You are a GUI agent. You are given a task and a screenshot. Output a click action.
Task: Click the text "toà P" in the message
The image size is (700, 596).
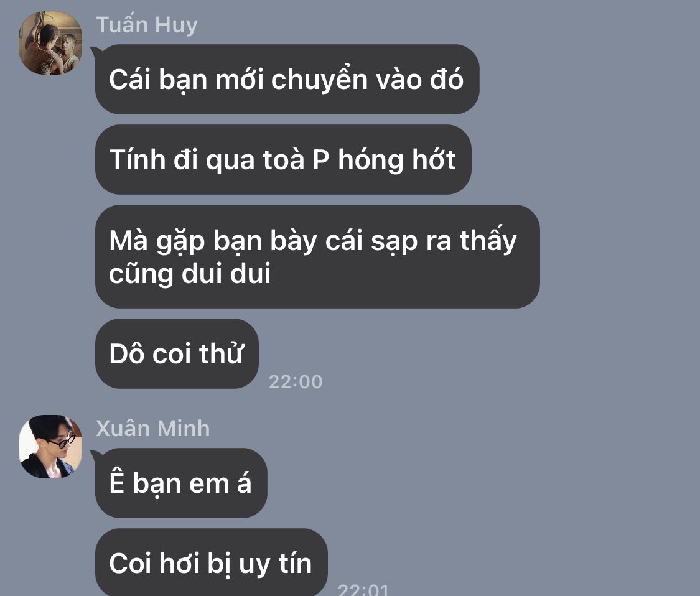(296, 160)
